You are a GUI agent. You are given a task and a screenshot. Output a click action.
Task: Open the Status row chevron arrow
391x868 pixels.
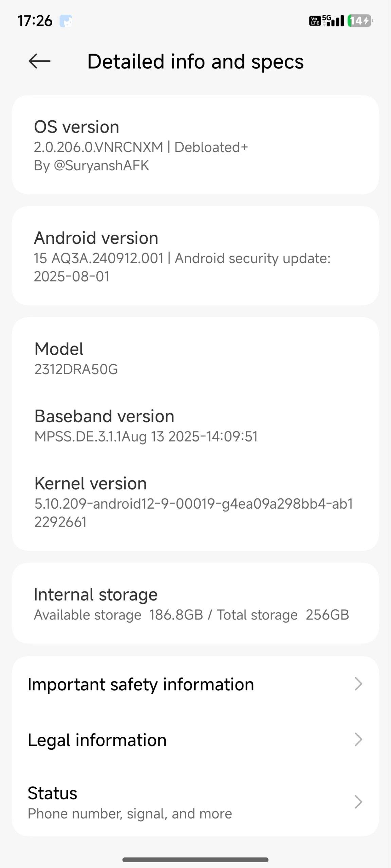[358, 802]
